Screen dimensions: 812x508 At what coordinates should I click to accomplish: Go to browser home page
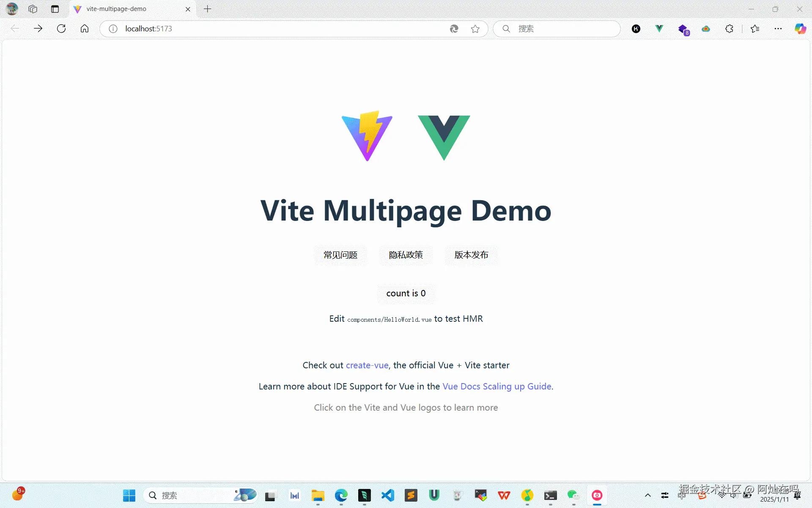point(85,29)
